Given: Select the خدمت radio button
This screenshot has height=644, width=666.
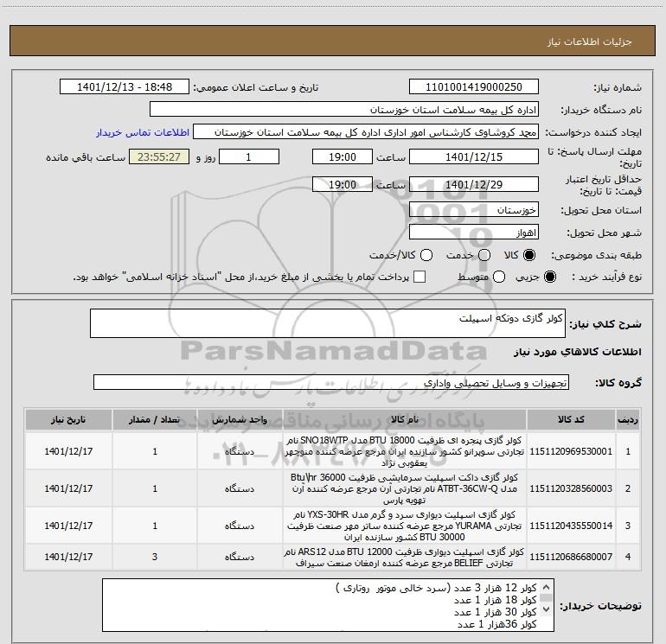Looking at the screenshot, I should coord(484,255).
